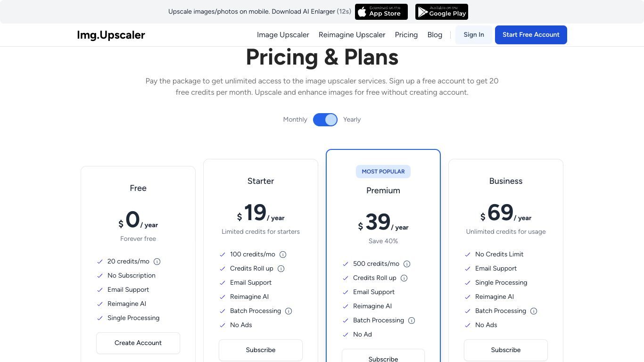The height and width of the screenshot is (362, 644).
Task: Click the Sign In button
Action: click(x=474, y=35)
